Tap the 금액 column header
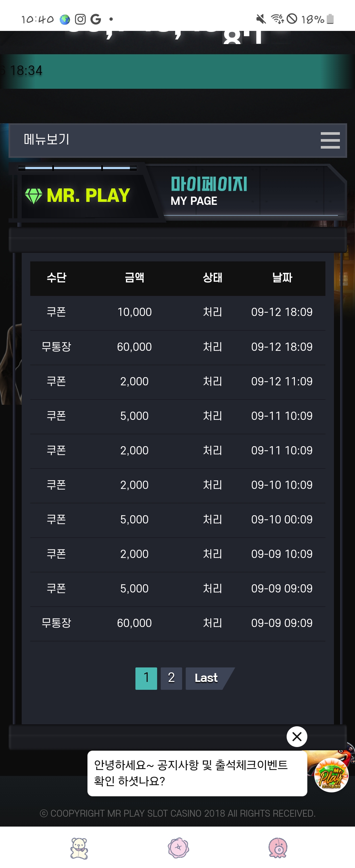Viewport: 355px width, 868px height. tap(134, 278)
